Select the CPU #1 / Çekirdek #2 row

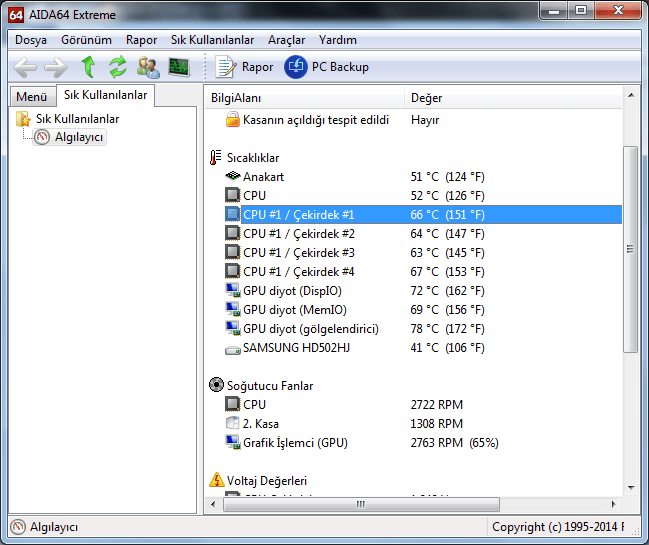pyautogui.click(x=423, y=233)
